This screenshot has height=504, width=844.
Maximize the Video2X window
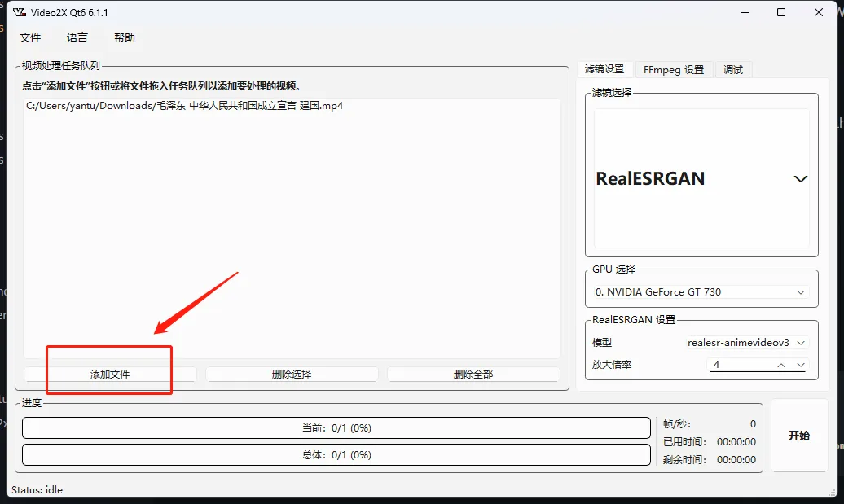pos(781,12)
